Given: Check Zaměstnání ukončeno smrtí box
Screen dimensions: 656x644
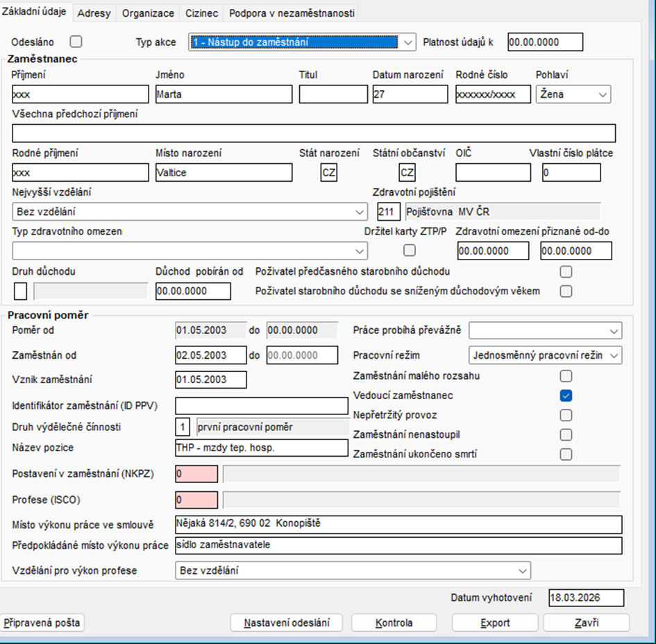Looking at the screenshot, I should pos(566,454).
